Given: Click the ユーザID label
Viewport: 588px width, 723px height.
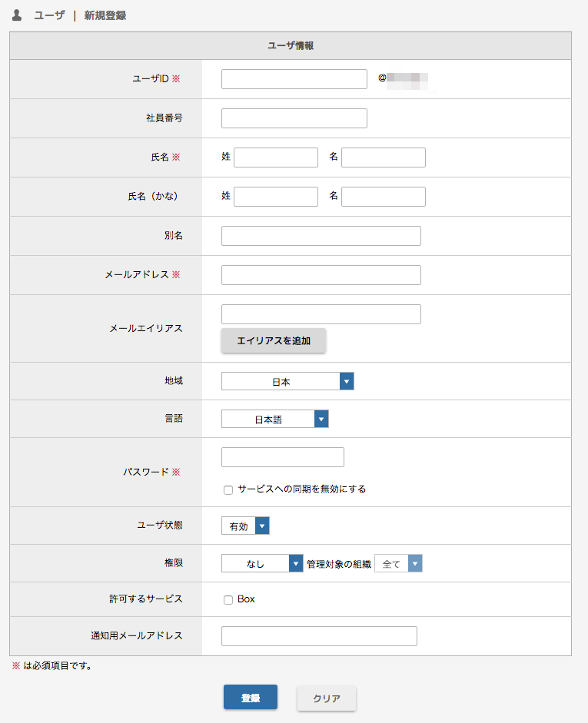Looking at the screenshot, I should tap(151, 79).
